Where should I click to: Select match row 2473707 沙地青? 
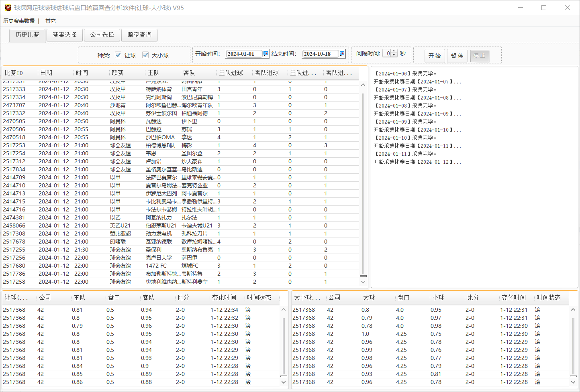point(181,105)
